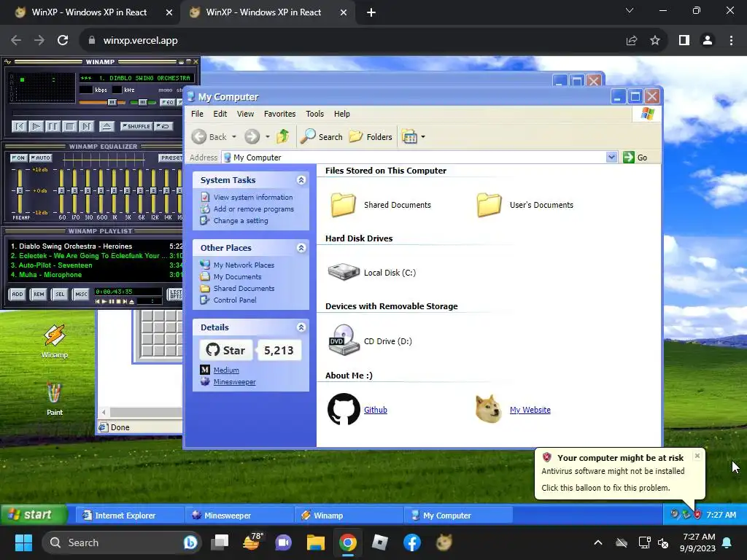This screenshot has height=560, width=747.
Task: Open the Forward history dropdown arrow
Action: click(268, 137)
